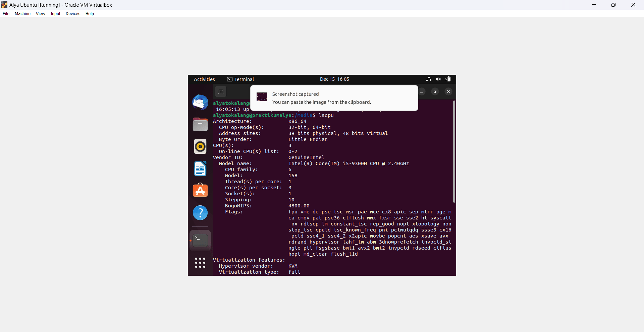The image size is (644, 332).
Task: Click the 'CPU family:' label
Action: (x=241, y=170)
